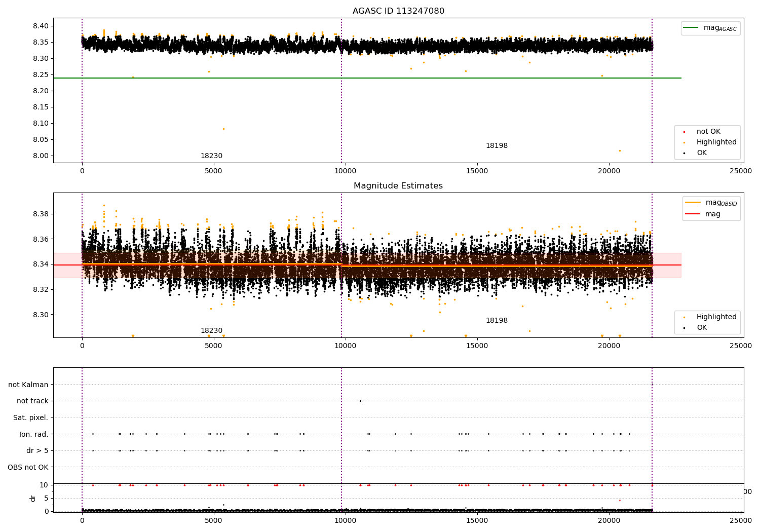Click the 'AGASC ID 113247080' plot title
Viewport: 760px width, 532px height.
point(398,11)
